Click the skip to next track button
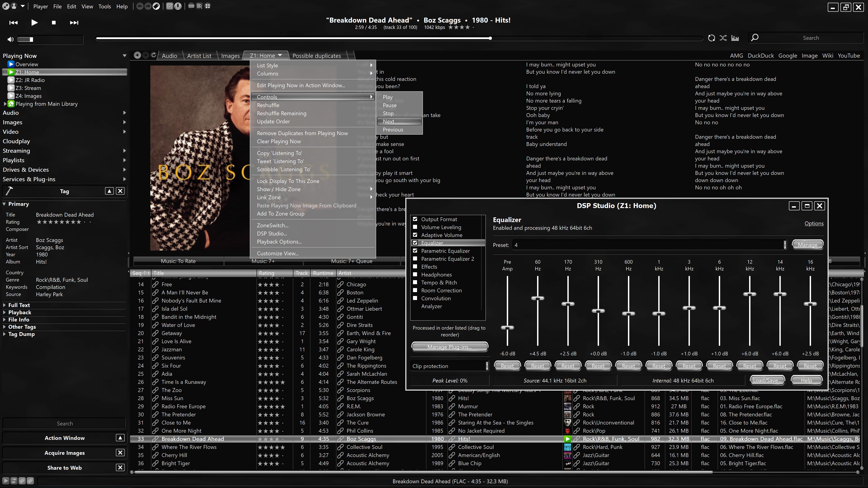 click(74, 23)
